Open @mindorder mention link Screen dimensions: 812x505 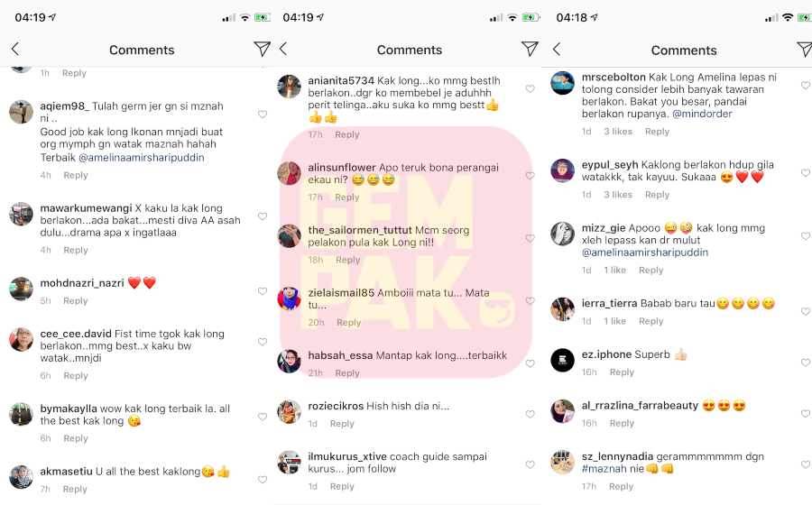click(x=702, y=114)
